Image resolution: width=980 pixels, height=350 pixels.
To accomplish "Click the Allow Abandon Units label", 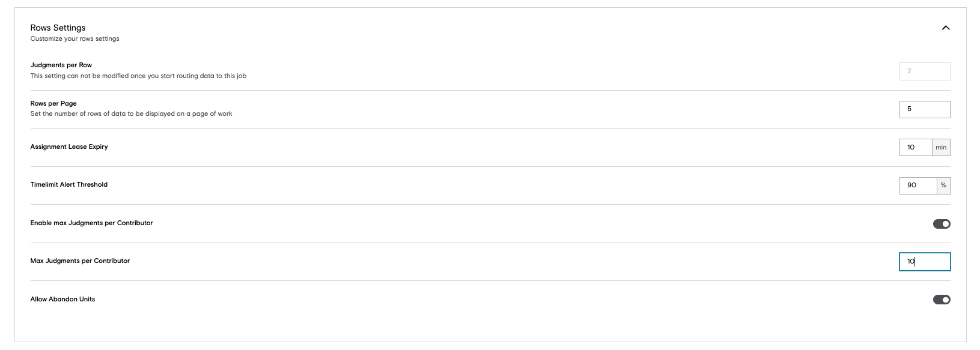I will (x=62, y=299).
